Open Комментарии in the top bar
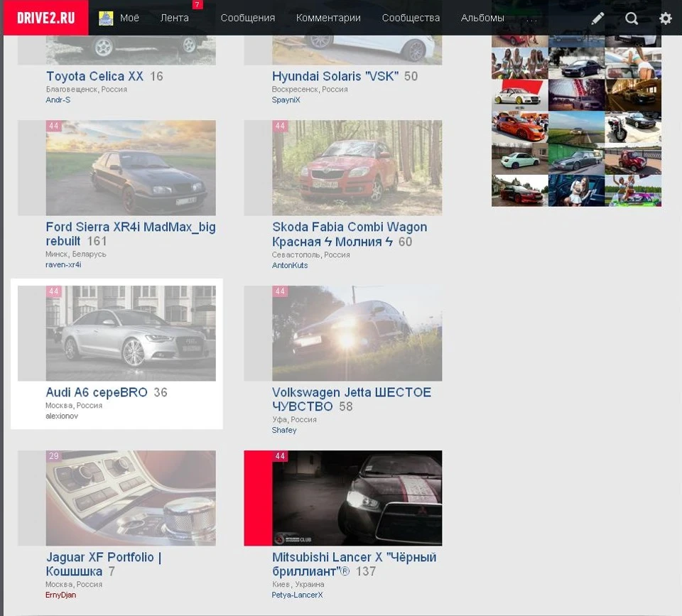The width and height of the screenshot is (682, 616). click(x=328, y=18)
